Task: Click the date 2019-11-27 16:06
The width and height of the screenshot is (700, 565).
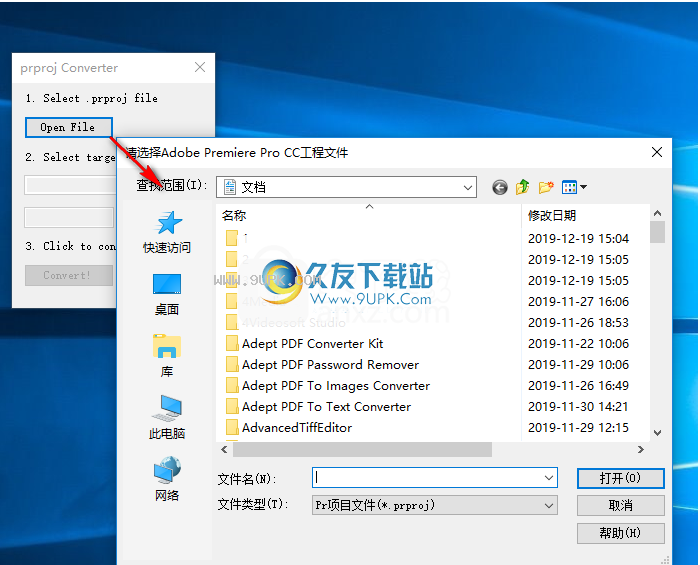Action: tap(578, 302)
